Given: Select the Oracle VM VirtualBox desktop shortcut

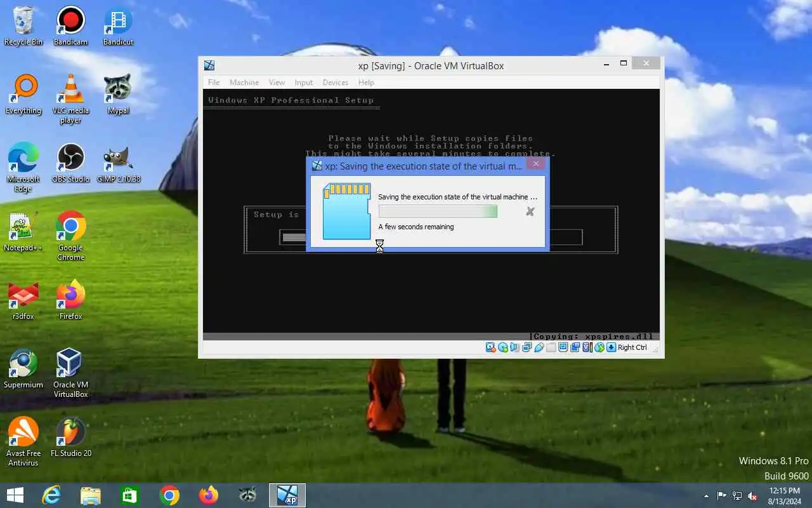Looking at the screenshot, I should pyautogui.click(x=70, y=373).
